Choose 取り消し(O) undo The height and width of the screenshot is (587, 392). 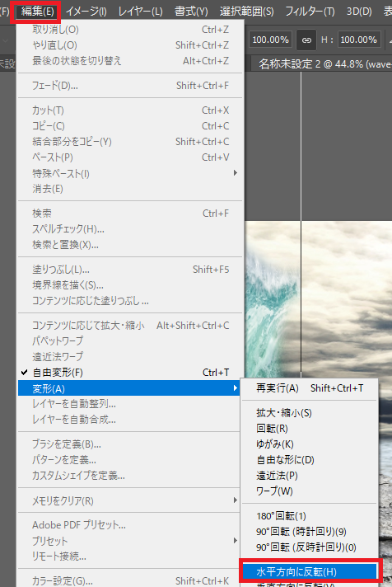click(131, 29)
